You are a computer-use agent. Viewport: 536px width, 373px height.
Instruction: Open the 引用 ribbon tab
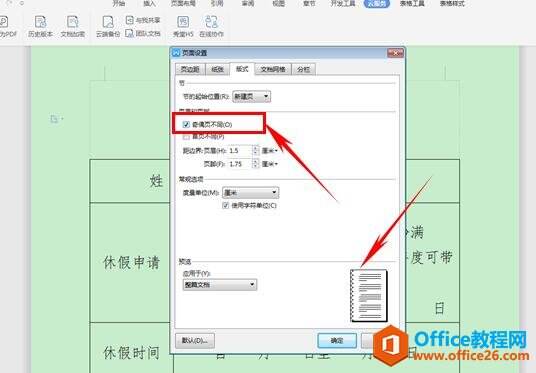tap(217, 3)
